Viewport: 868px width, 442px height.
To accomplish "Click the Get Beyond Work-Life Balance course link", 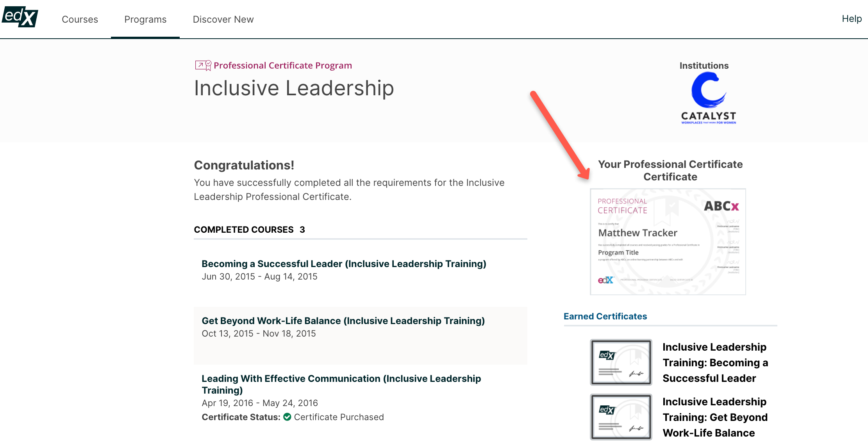I will point(343,321).
